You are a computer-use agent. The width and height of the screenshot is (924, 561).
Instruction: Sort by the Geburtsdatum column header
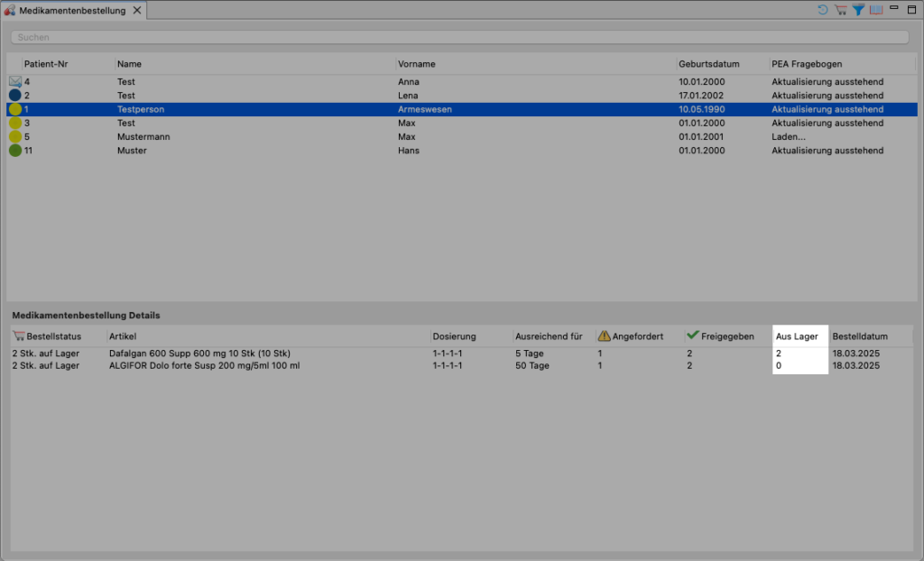click(708, 64)
